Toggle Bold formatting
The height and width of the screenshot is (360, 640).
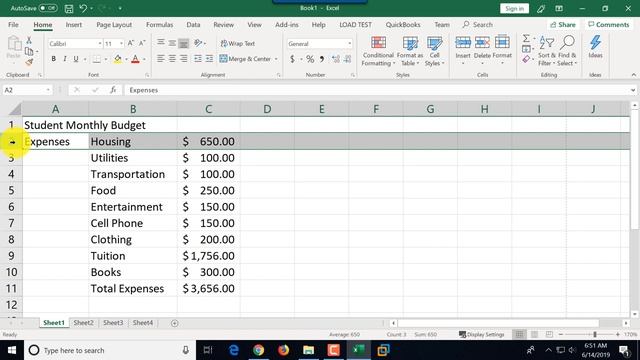[x=53, y=59]
